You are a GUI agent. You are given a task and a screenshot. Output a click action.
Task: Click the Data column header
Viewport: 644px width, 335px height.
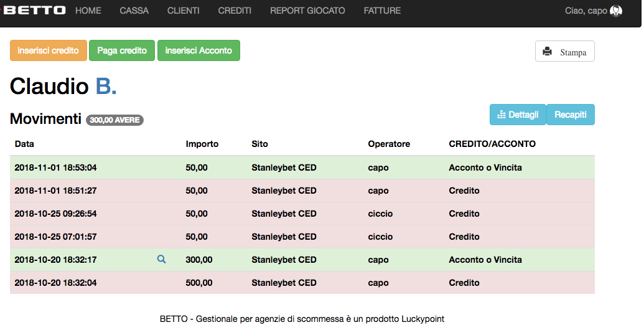click(x=24, y=144)
